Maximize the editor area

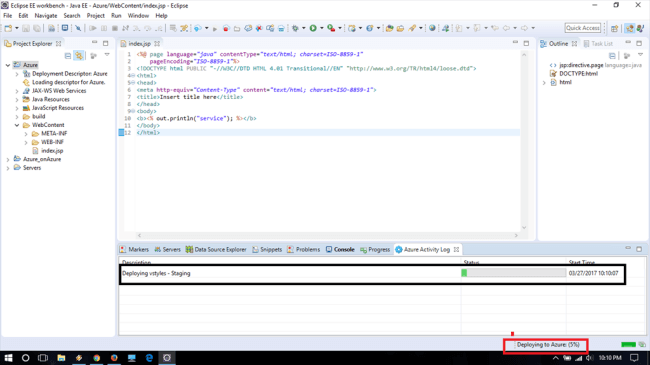(526, 43)
